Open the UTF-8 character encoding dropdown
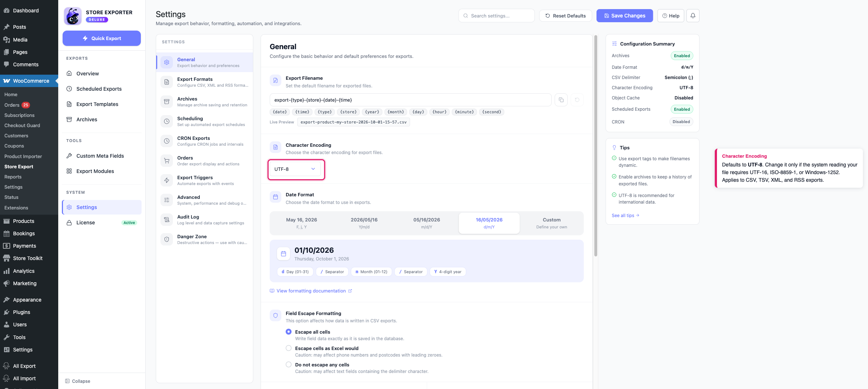Screen dimensions: 868x389 click(295, 169)
